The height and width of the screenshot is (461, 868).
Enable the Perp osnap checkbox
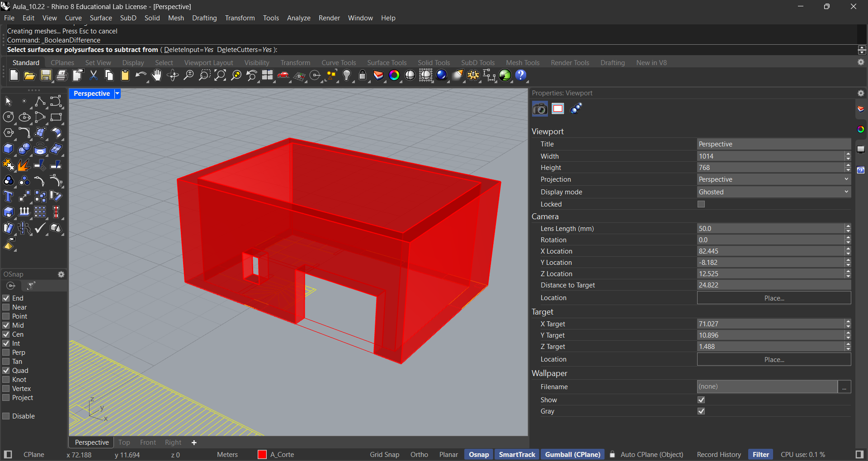point(6,353)
